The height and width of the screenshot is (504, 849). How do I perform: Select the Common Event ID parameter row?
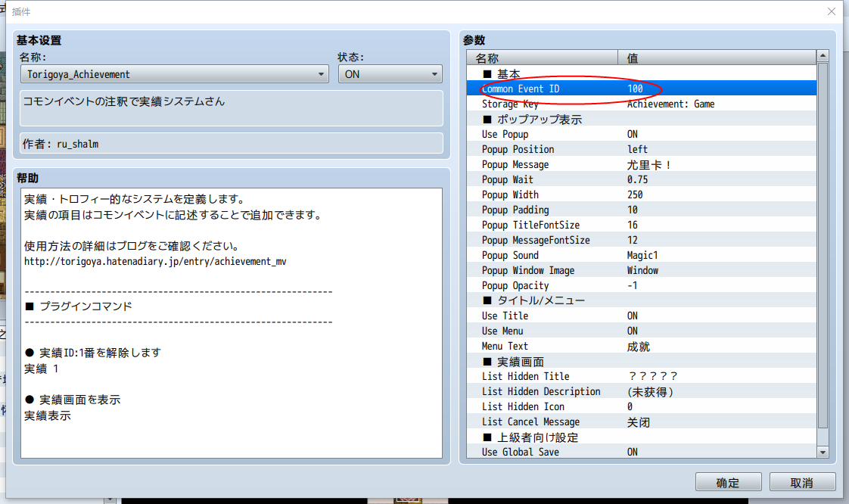tap(641, 89)
